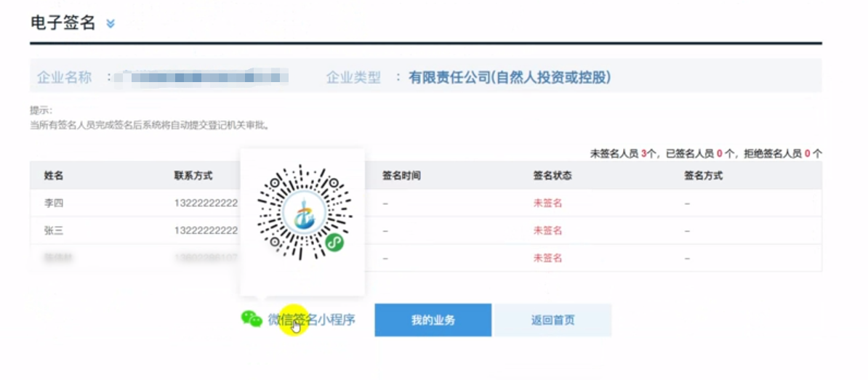Viewport: 868px width, 380px height.
Task: Click the 签名时间 column header
Action: point(402,176)
